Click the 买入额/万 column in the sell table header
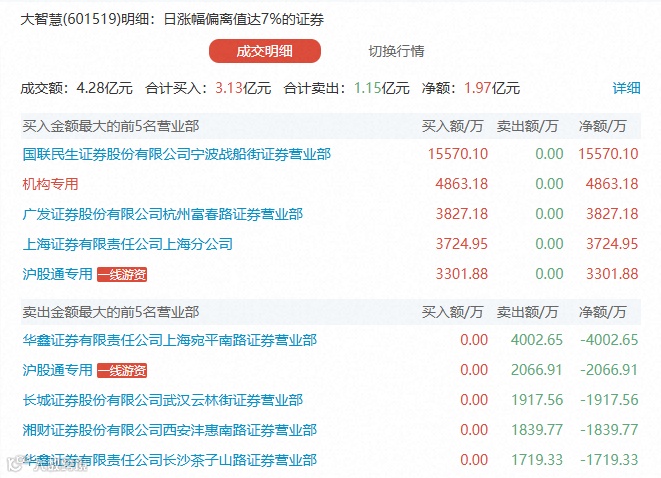Screen dimensions: 661x478 pyautogui.click(x=452, y=312)
